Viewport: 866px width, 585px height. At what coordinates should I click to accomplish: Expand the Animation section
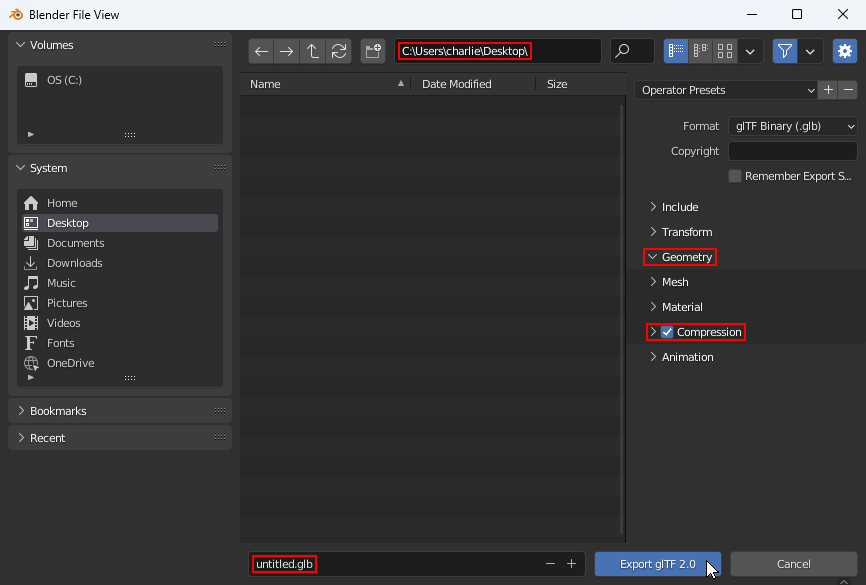[687, 357]
